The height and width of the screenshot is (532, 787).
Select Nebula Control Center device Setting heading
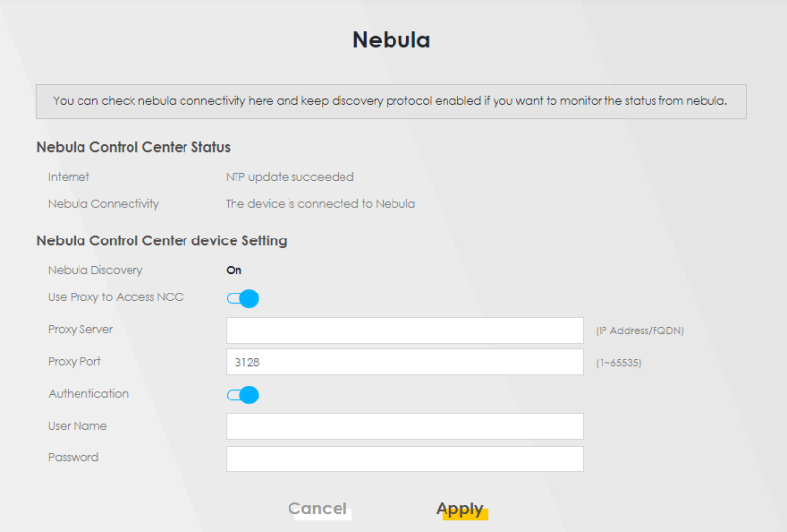pyautogui.click(x=161, y=239)
